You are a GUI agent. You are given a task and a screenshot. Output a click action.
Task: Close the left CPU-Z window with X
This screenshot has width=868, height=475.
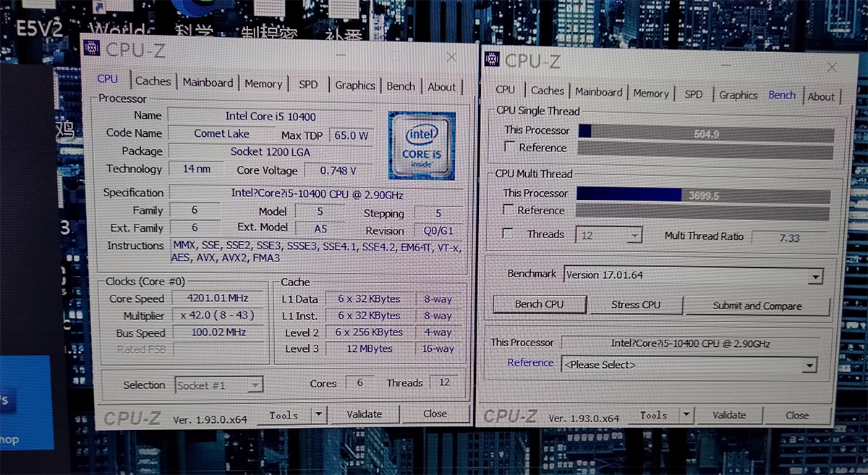(452, 56)
